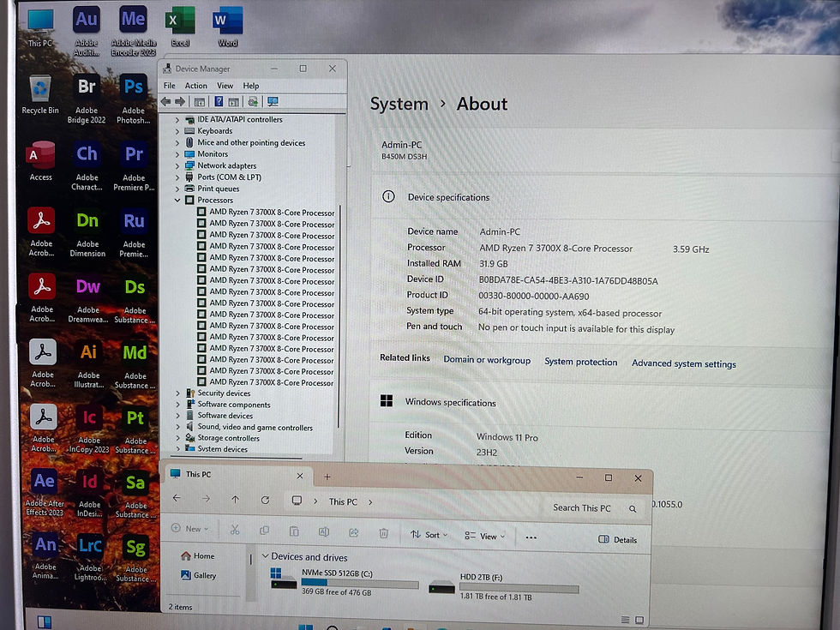Open the Domain or workgroup link
This screenshot has height=630, width=840.
[487, 360]
